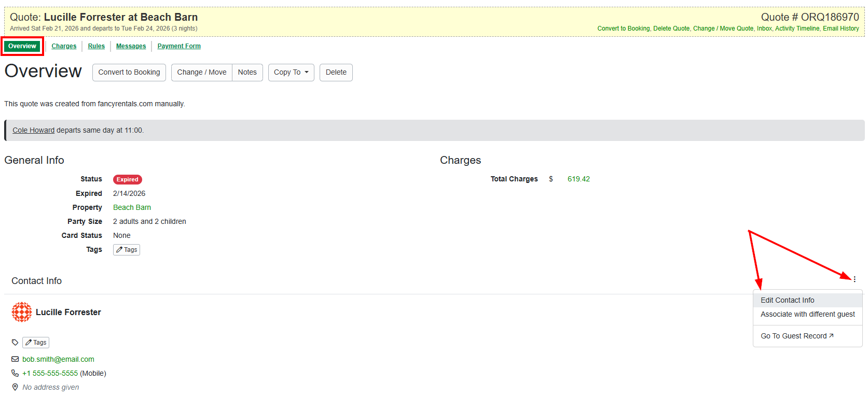Click the Lucille Forrester contact name
Image resolution: width=868 pixels, height=397 pixels.
pyautogui.click(x=68, y=312)
